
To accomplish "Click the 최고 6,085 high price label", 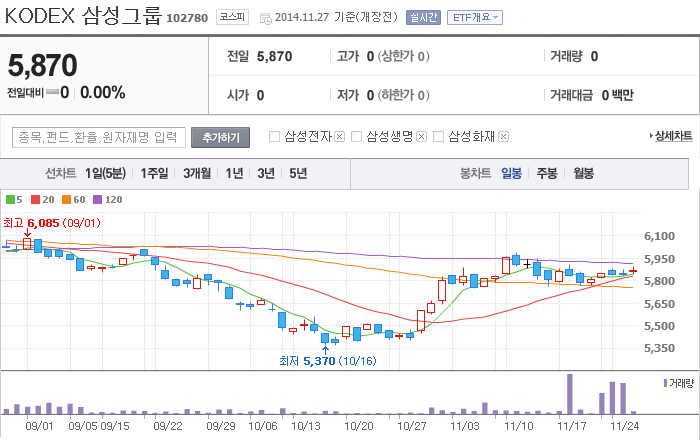I will pos(52,223).
